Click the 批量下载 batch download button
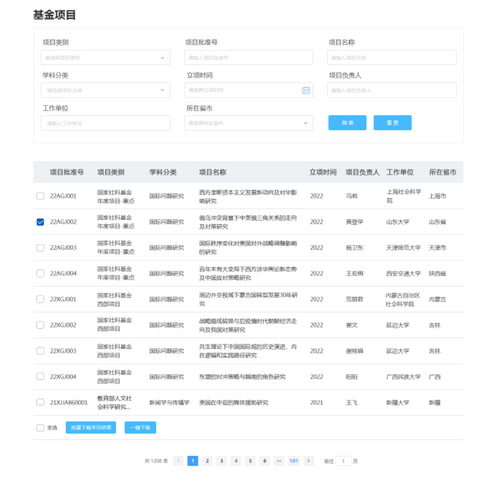Image resolution: width=500 pixels, height=481 pixels. click(91, 427)
